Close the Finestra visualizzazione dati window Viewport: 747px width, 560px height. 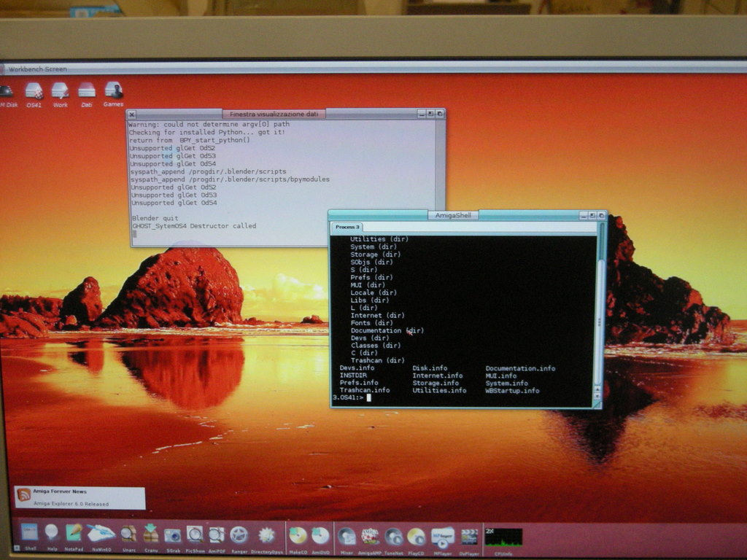[131, 114]
